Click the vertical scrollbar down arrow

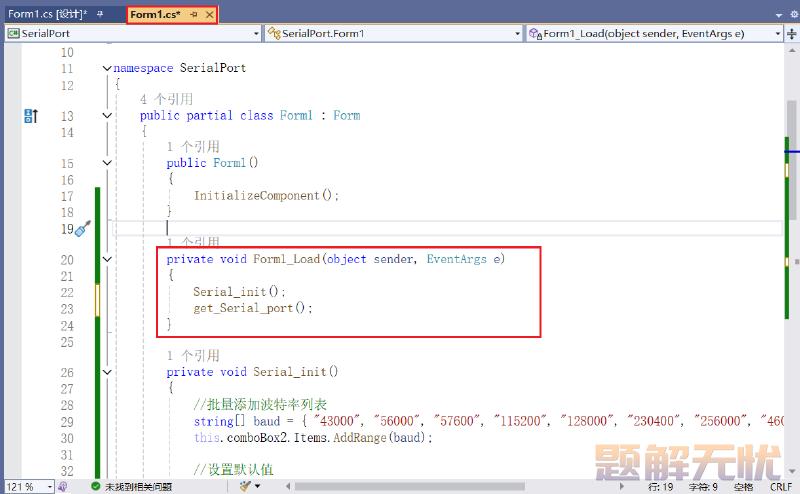(792, 471)
